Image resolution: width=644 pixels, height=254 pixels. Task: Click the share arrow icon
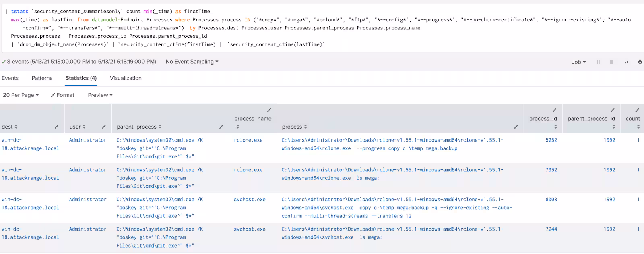[x=627, y=62]
